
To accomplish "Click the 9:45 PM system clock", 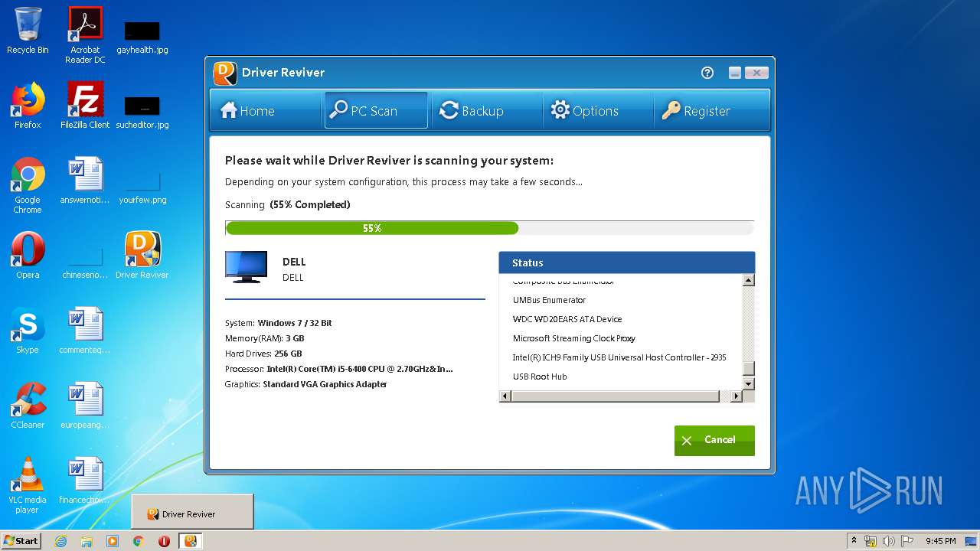I will coord(940,541).
